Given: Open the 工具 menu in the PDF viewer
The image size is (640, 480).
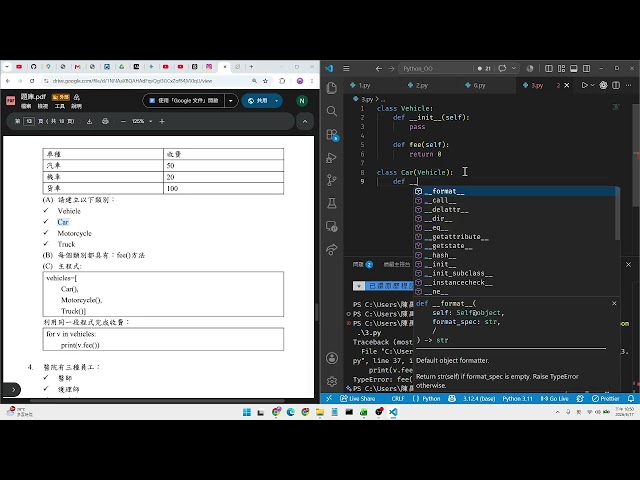Looking at the screenshot, I should [60, 106].
